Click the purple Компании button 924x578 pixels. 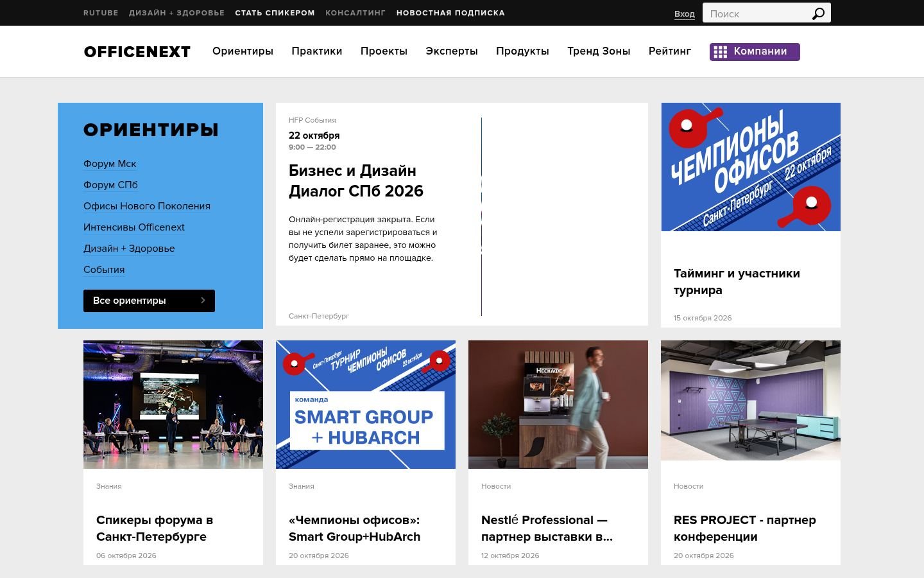(755, 52)
